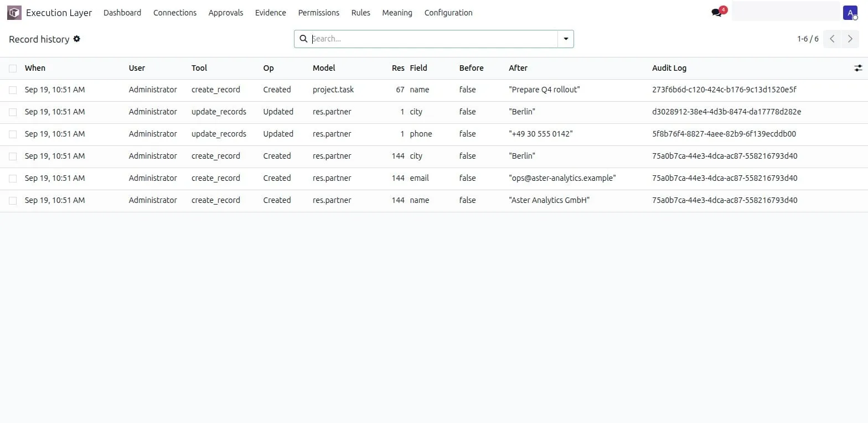Click the "Prepare Q4 rollout" cell
The image size is (868, 423).
(x=544, y=90)
